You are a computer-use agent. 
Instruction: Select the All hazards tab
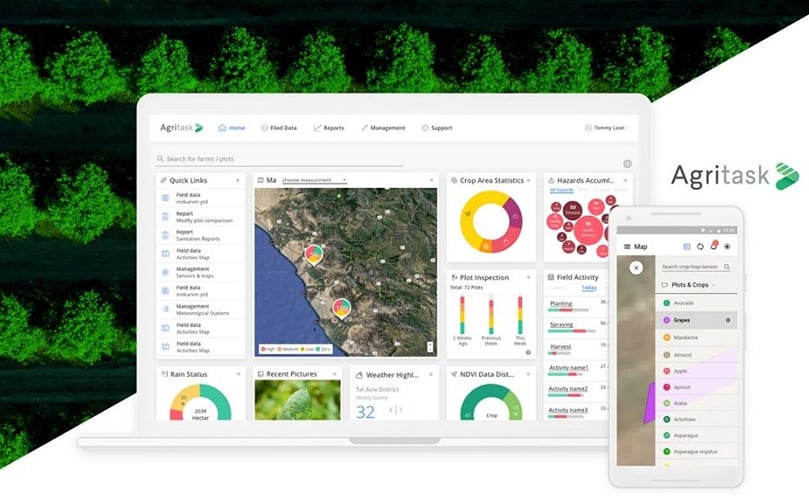tap(561, 190)
